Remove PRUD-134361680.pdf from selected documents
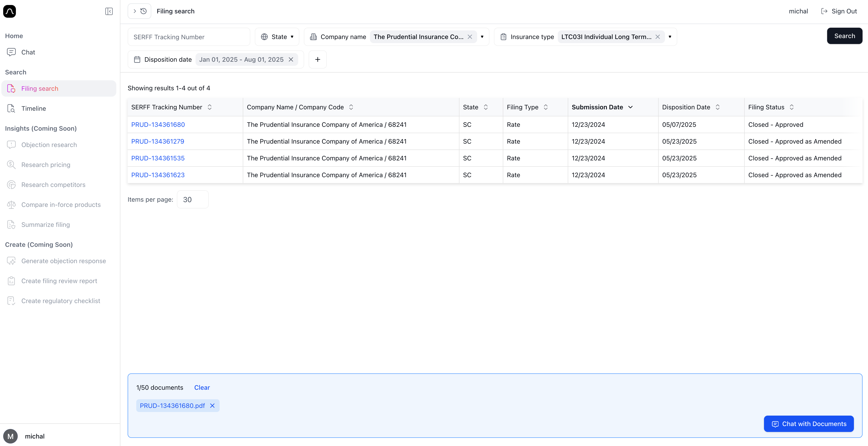This screenshot has width=868, height=446. pyautogui.click(x=212, y=406)
